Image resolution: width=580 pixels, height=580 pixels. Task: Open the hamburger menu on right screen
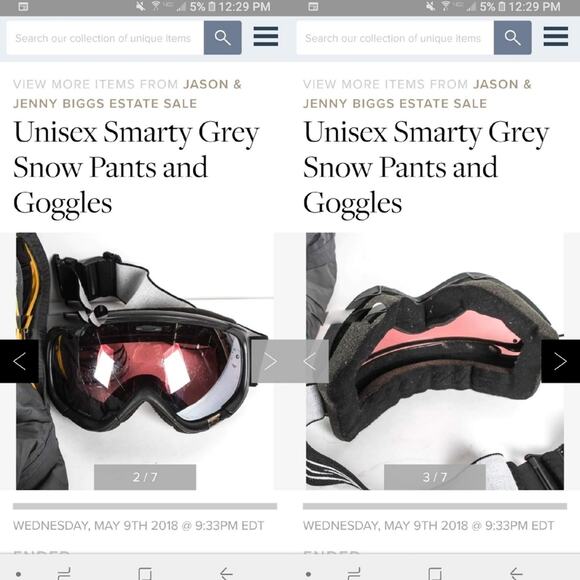click(556, 36)
